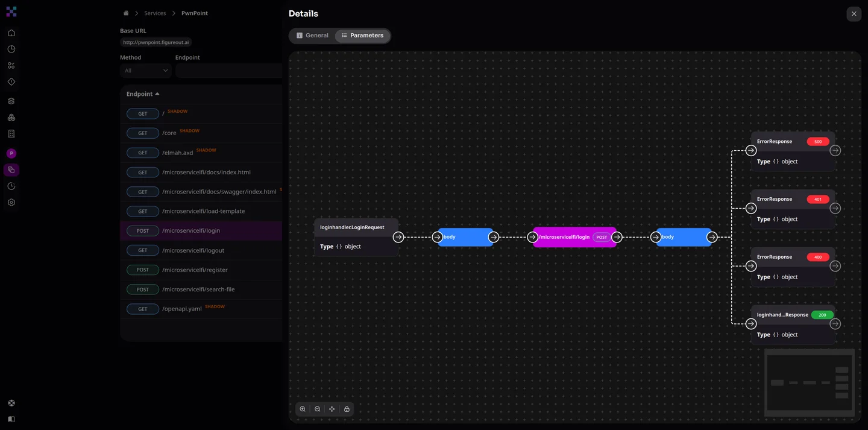Switch to the General tab
Screen dimensions: 868x430
click(x=312, y=36)
